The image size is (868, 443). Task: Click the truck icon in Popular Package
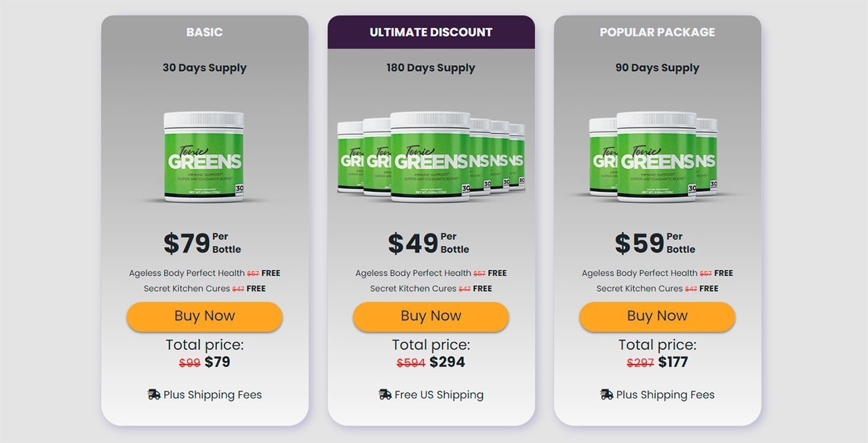click(x=607, y=394)
